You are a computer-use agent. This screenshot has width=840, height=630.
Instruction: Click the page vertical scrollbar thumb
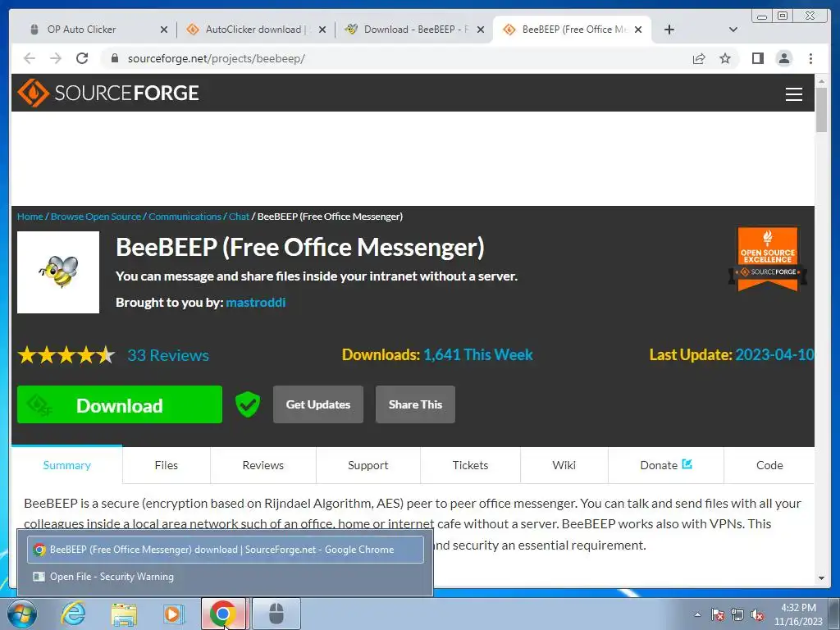(821, 110)
